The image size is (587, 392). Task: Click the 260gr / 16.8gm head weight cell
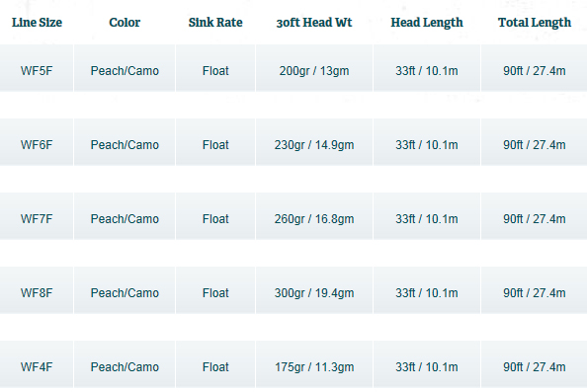pyautogui.click(x=314, y=216)
